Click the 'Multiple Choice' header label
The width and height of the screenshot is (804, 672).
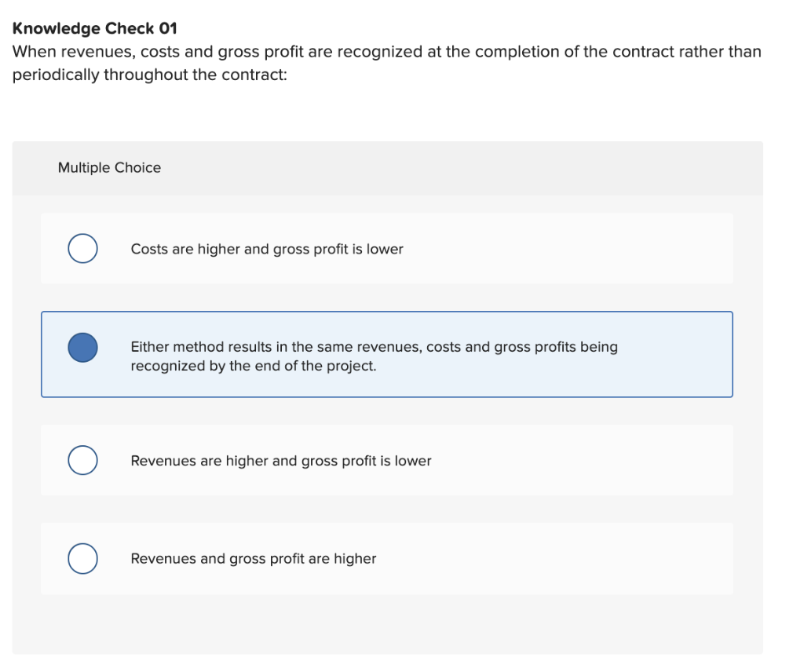click(110, 167)
